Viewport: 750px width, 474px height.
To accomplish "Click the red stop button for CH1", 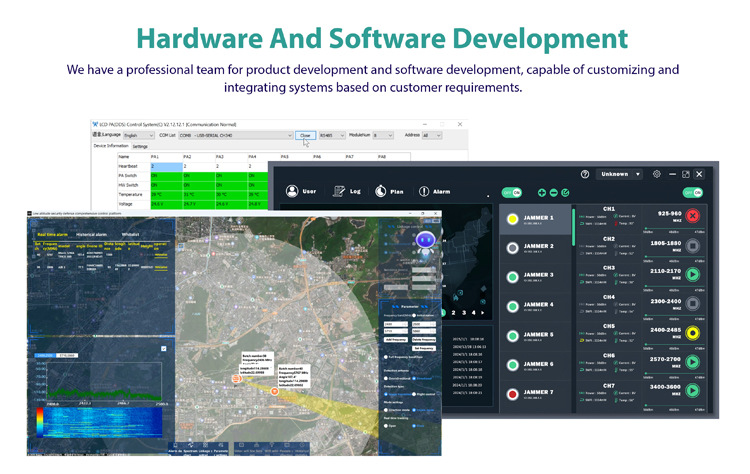I will tap(691, 214).
